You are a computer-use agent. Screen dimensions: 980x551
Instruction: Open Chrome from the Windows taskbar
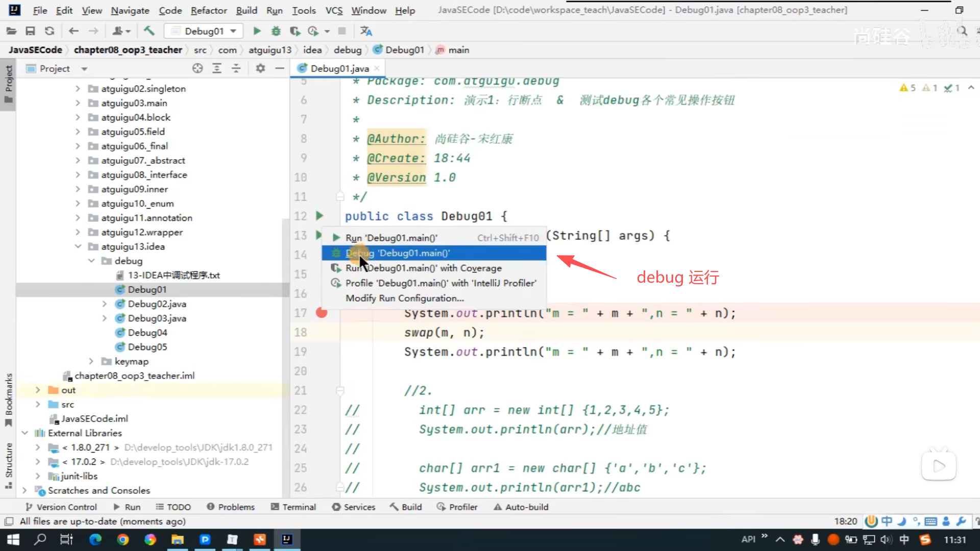[x=122, y=539]
